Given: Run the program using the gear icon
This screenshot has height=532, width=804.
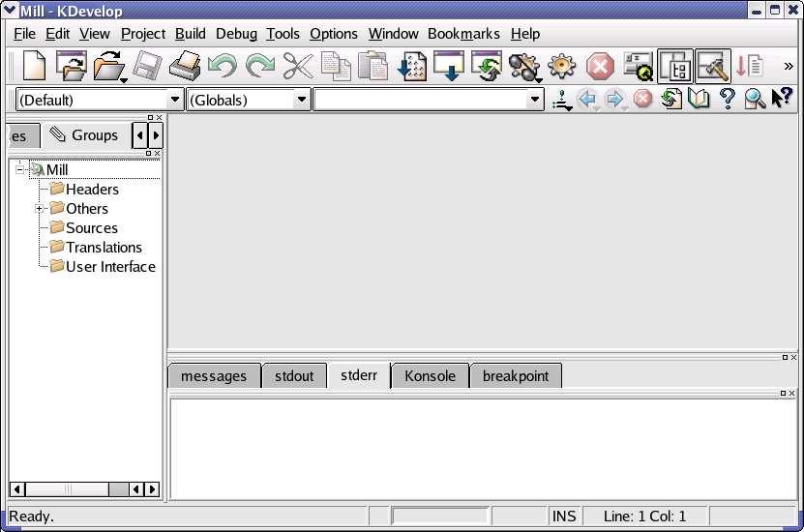Looking at the screenshot, I should pos(562,66).
